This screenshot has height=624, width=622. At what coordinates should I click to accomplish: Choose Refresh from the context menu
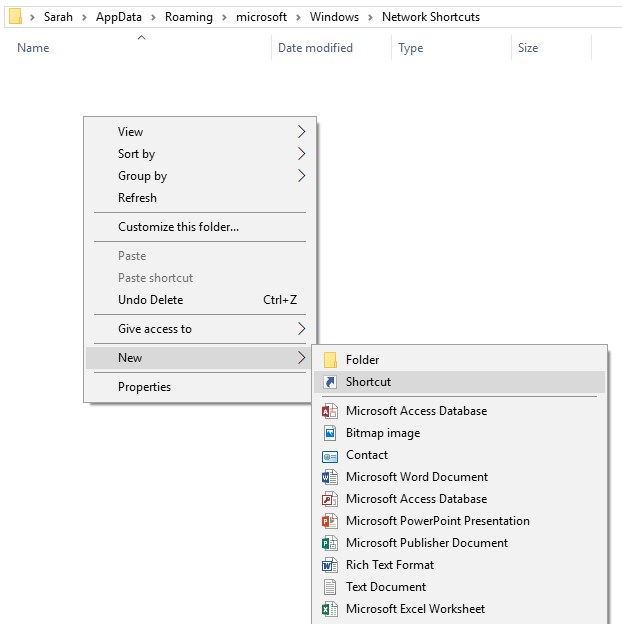point(137,198)
